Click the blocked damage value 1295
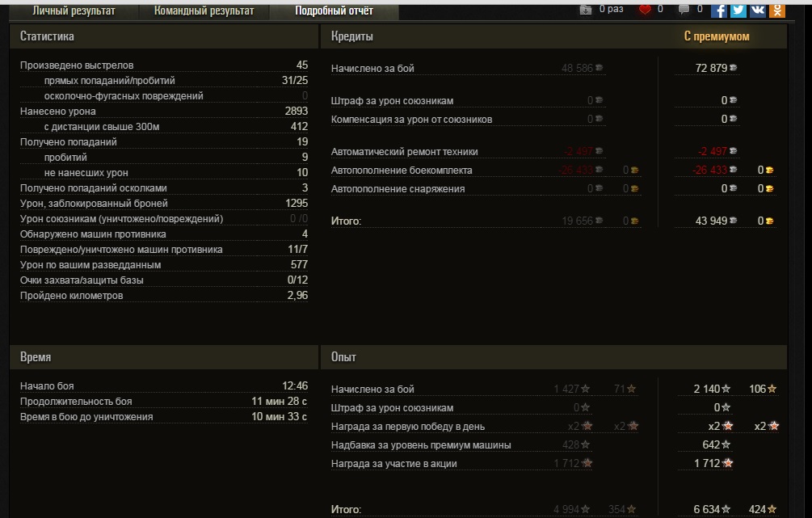Viewport: 812px width, 518px height. pos(297,203)
